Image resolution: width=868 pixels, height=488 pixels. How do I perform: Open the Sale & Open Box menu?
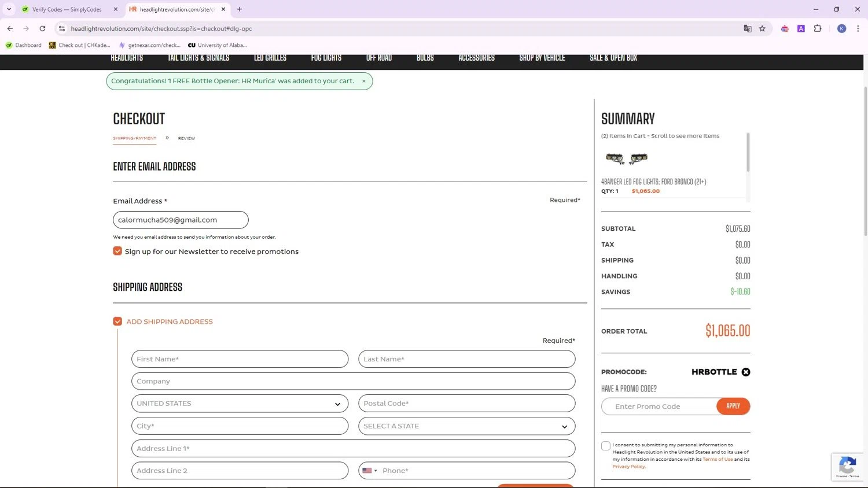tap(613, 58)
